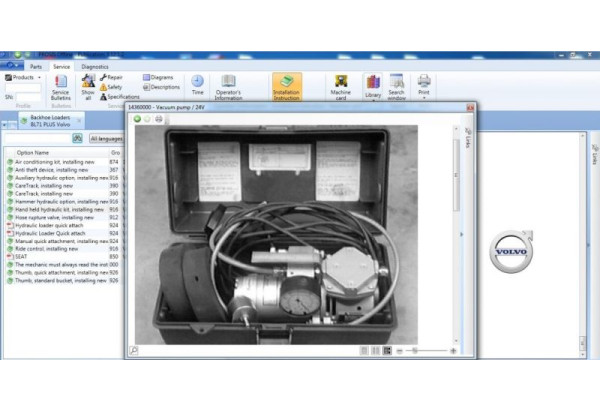The height and width of the screenshot is (412, 600).
Task: Switch to the Parts tab
Action: pyautogui.click(x=35, y=66)
